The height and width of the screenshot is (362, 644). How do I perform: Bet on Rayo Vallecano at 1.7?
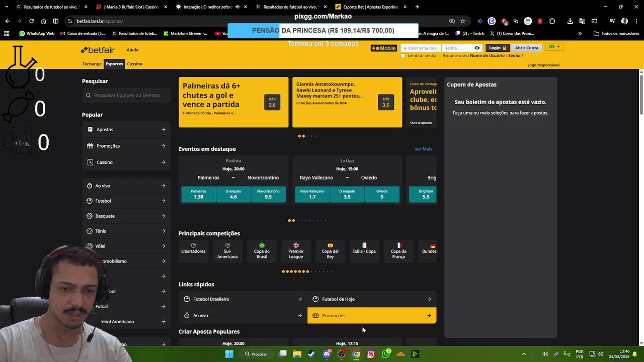click(312, 194)
